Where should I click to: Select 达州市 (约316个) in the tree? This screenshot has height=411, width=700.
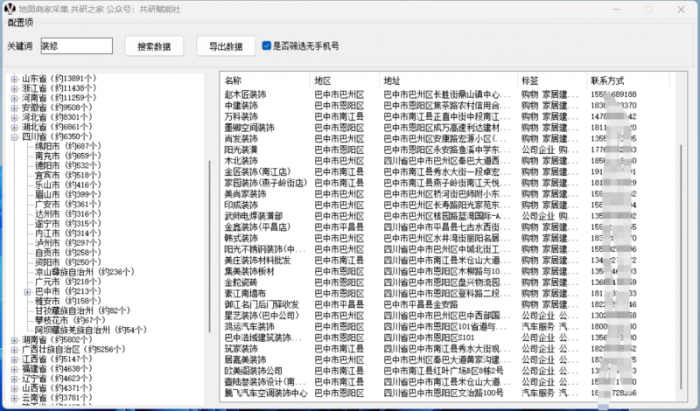click(68, 214)
